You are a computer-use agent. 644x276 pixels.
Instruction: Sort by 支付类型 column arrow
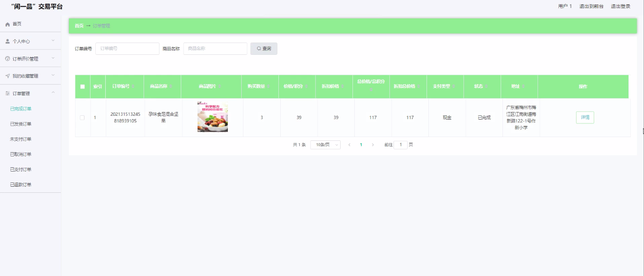point(454,87)
